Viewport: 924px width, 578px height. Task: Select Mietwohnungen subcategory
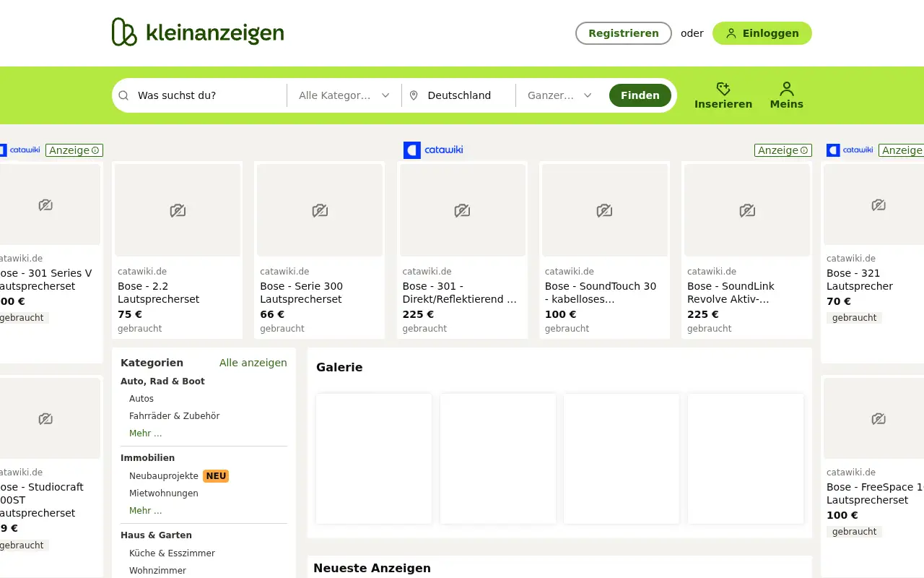point(164,493)
